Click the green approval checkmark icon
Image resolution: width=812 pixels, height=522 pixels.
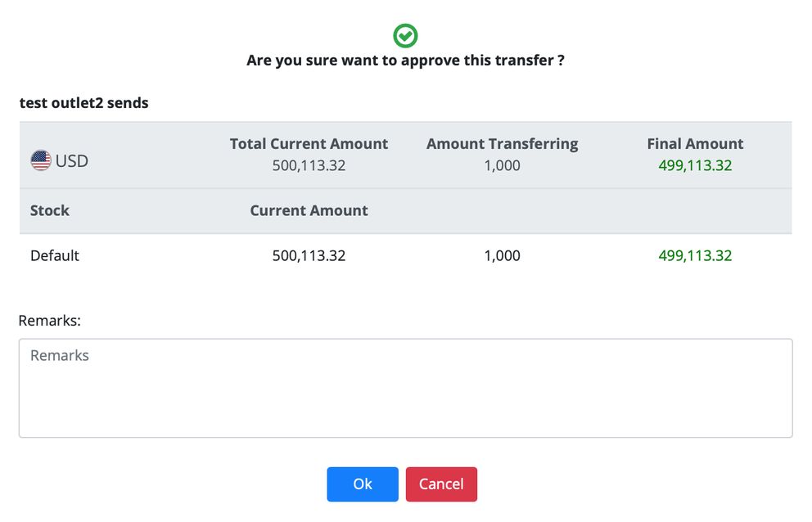[404, 35]
